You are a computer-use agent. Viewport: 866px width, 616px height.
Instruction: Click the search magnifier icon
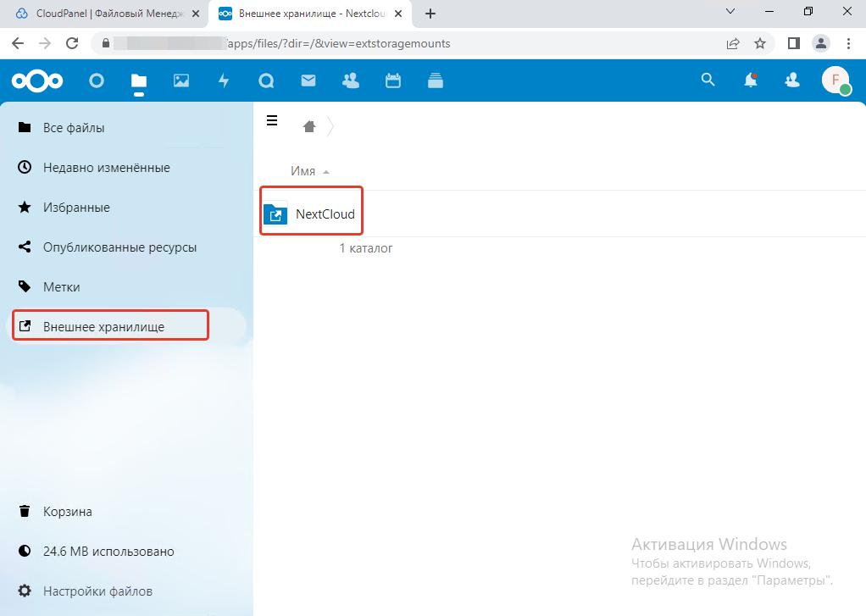click(708, 80)
